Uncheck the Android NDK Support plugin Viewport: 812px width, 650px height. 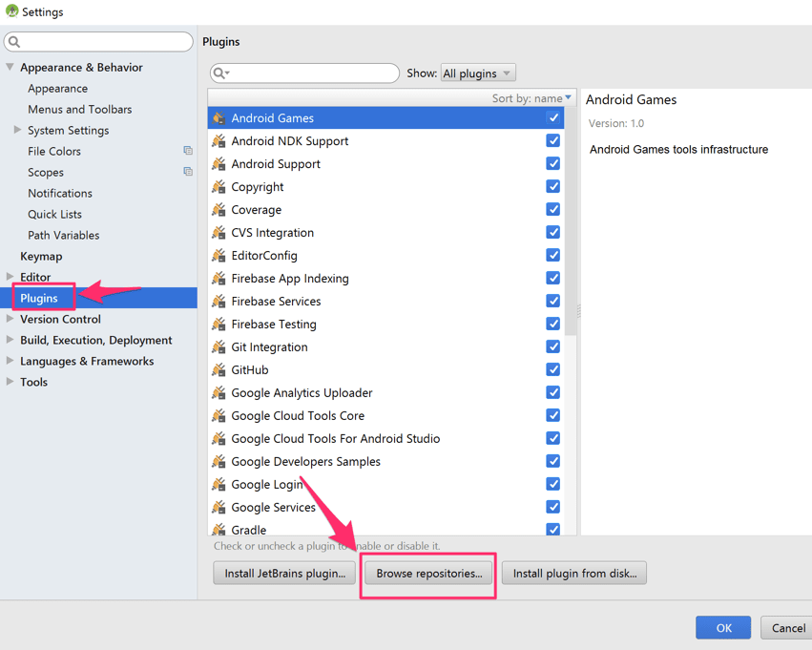[x=553, y=141]
